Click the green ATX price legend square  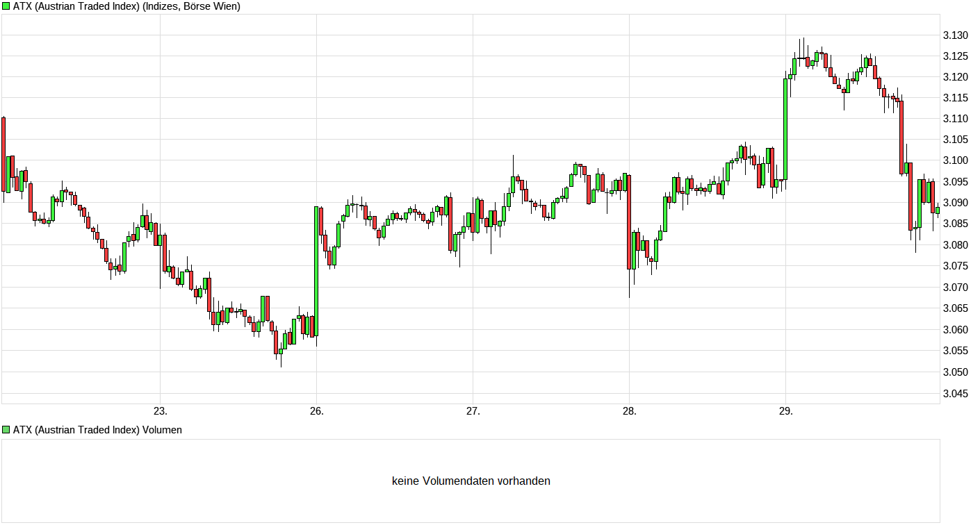[6, 6]
